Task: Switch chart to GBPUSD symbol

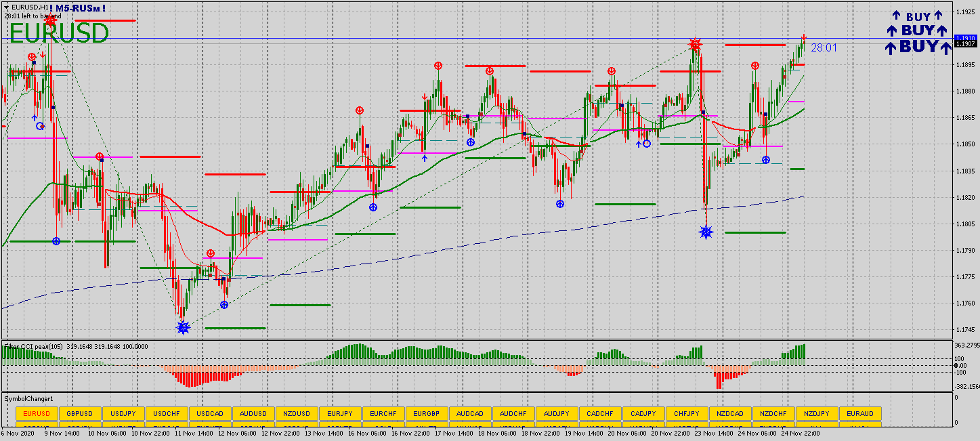Action: click(x=80, y=413)
